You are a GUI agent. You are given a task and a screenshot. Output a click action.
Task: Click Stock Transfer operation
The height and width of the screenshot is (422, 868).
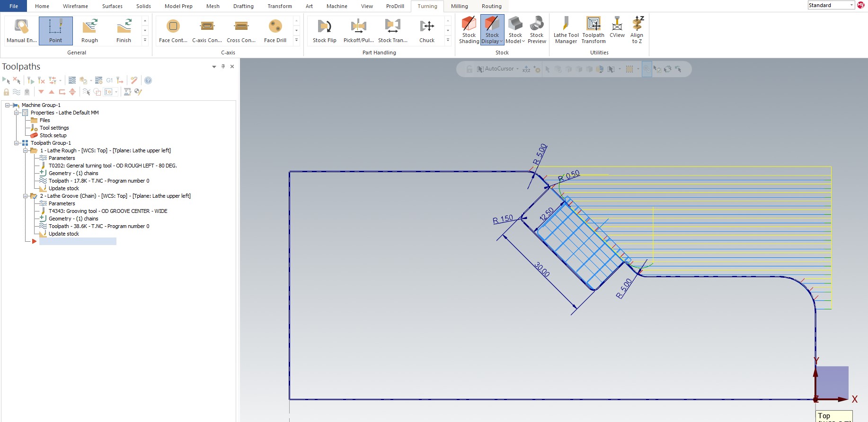coord(393,31)
